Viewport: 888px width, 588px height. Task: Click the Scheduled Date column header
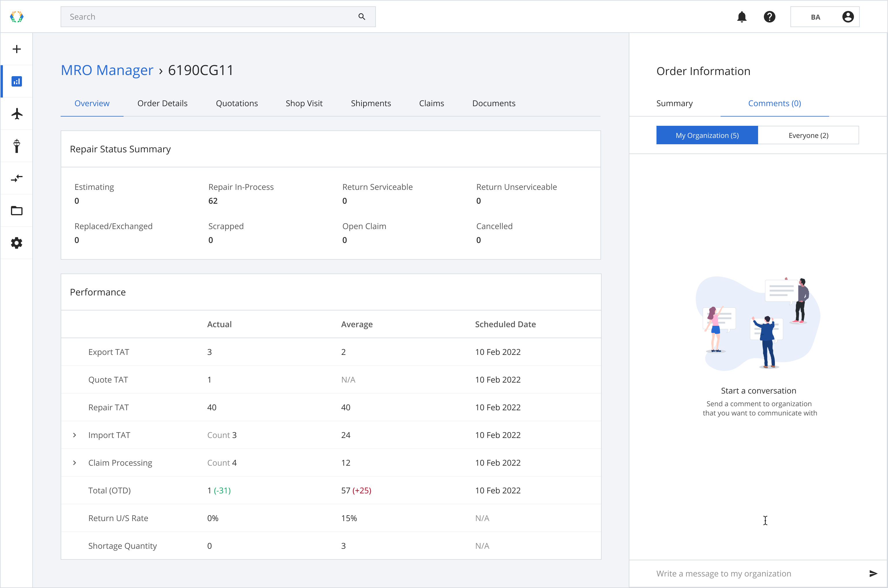(505, 324)
